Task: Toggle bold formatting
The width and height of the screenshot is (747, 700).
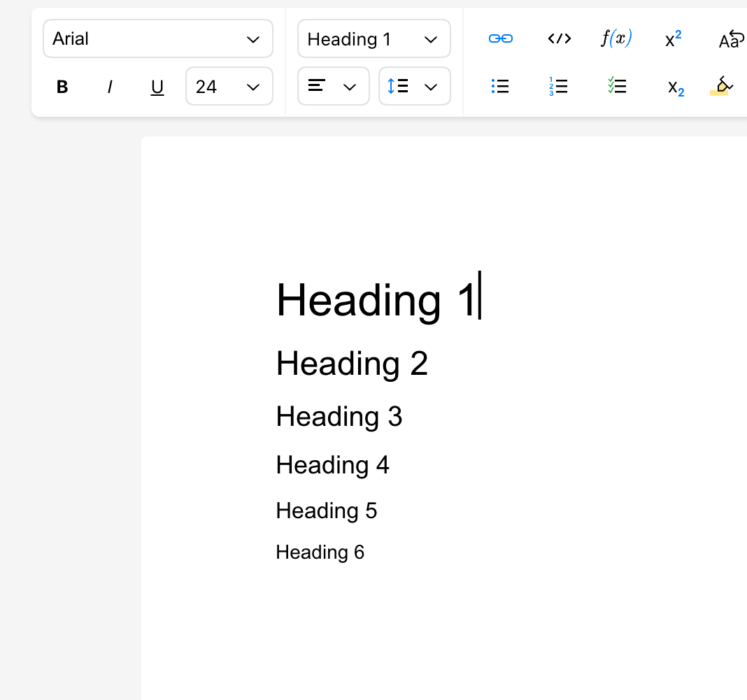Action: tap(62, 87)
